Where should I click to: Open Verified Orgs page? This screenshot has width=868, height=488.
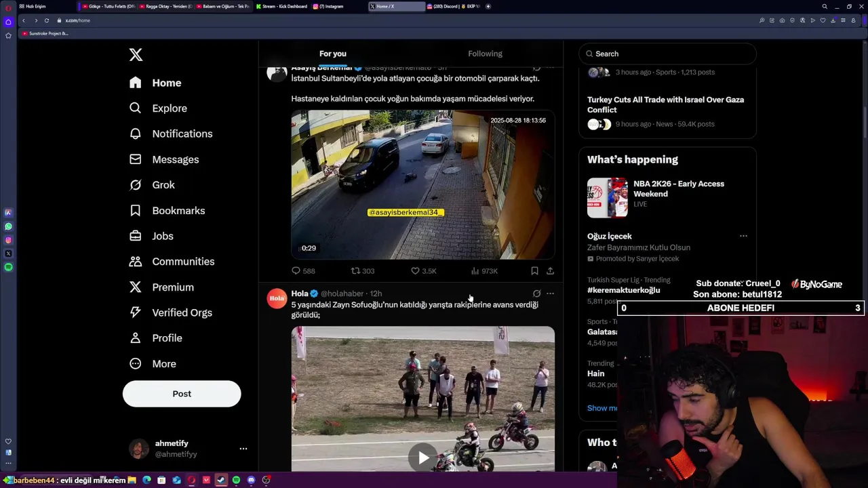170,312
